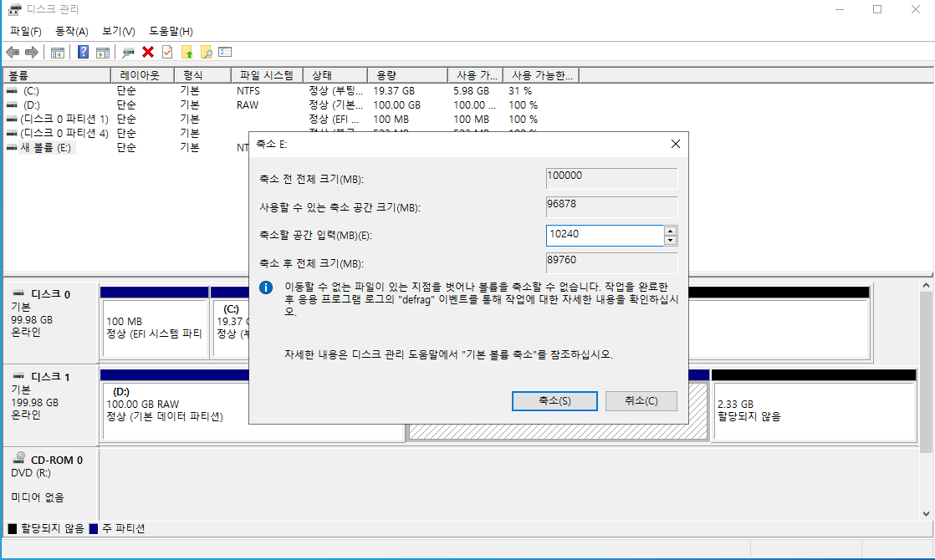Open the 도움말(H) menu
Screen dimensions: 935x560
click(171, 32)
